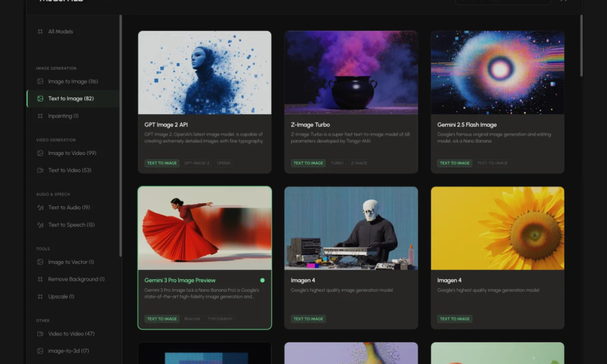Click the Text to Audio waveform icon

(x=40, y=207)
